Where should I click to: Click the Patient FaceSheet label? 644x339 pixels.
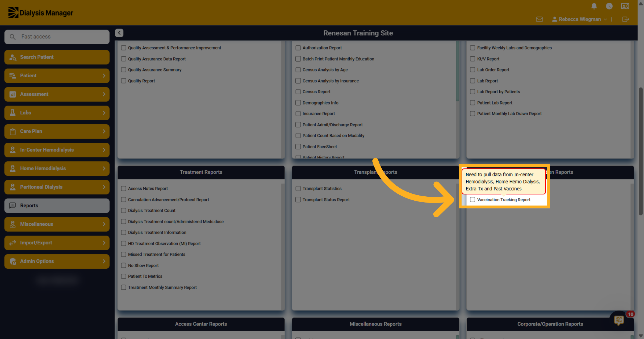[x=320, y=147]
